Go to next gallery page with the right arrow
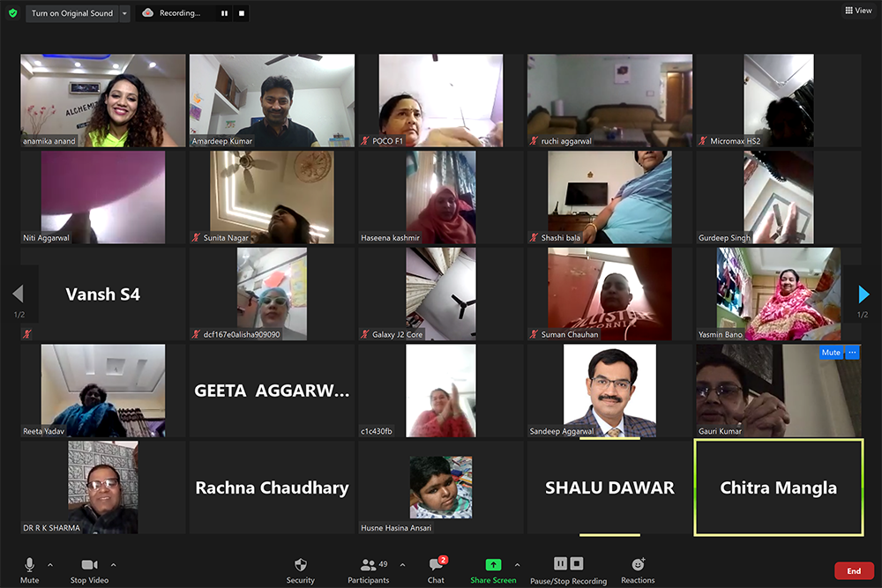This screenshot has height=588, width=882. pyautogui.click(x=863, y=294)
